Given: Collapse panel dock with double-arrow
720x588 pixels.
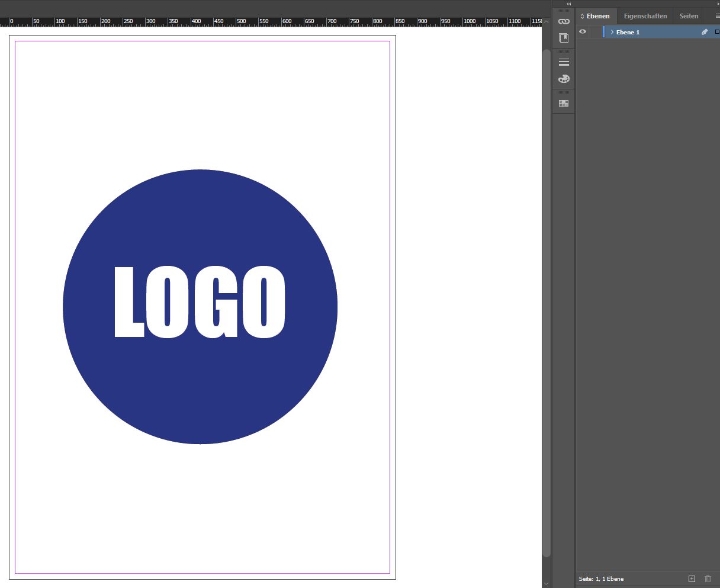Looking at the screenshot, I should [x=568, y=4].
